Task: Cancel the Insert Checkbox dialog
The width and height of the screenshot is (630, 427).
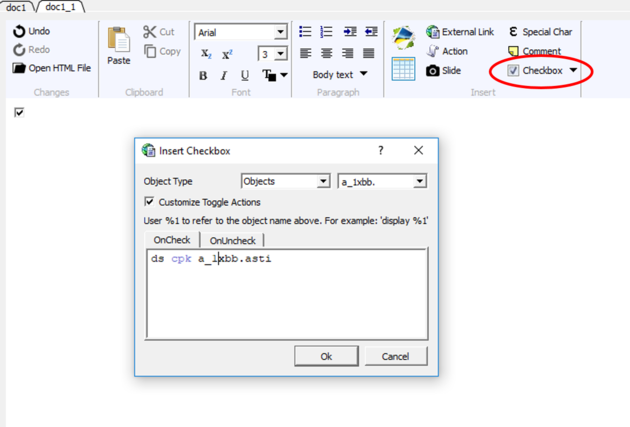Action: [395, 356]
